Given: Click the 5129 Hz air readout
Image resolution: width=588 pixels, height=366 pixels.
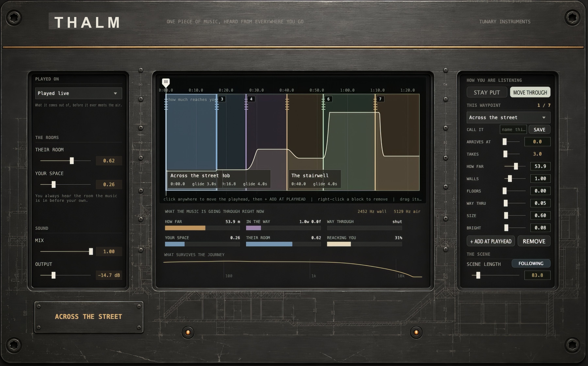Looking at the screenshot, I should click(407, 212).
